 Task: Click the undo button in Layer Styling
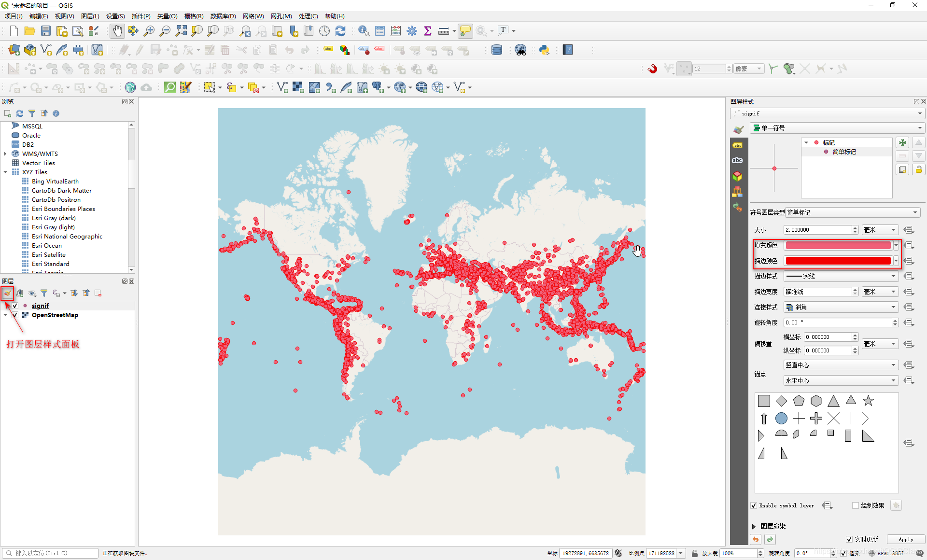[x=756, y=539]
